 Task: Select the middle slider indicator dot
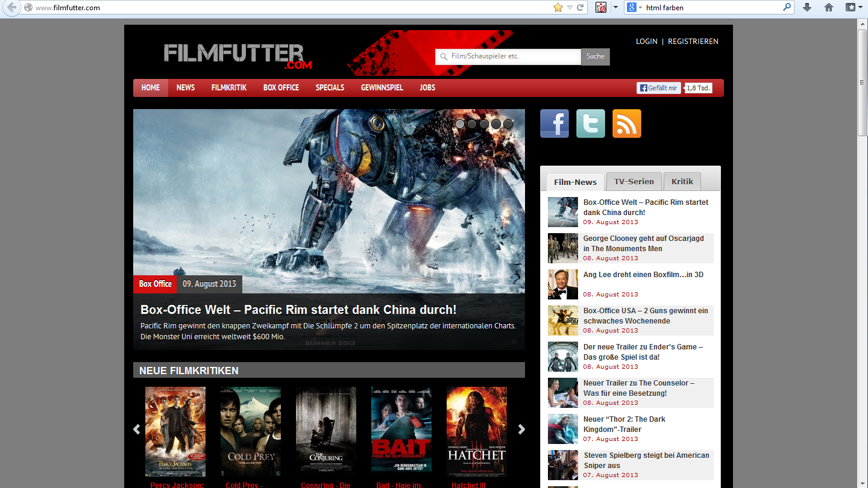[x=484, y=124]
